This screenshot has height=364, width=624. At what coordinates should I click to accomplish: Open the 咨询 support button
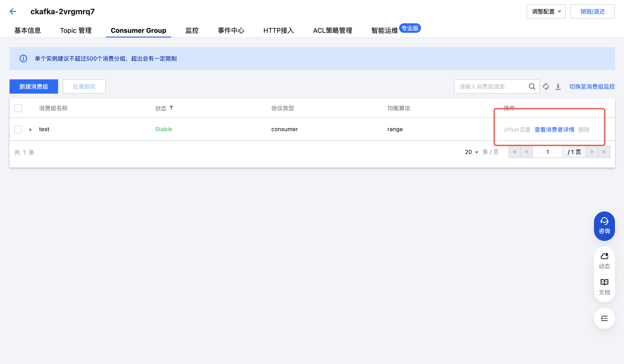604,226
